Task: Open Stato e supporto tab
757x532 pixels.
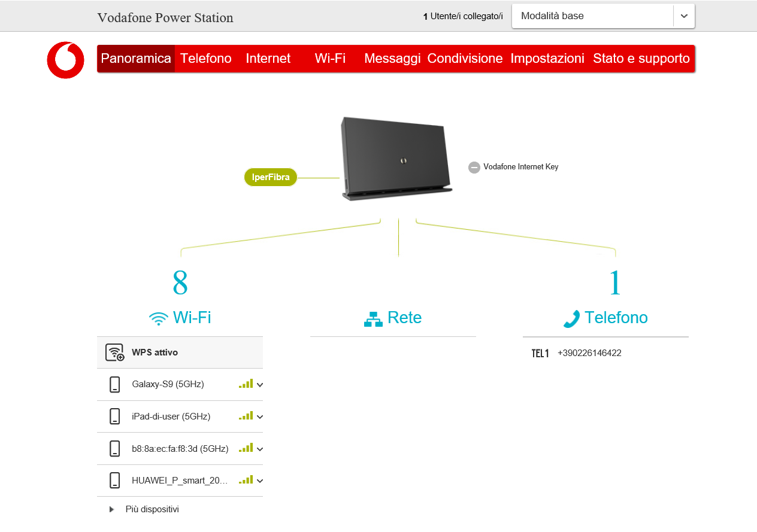Action: tap(641, 59)
